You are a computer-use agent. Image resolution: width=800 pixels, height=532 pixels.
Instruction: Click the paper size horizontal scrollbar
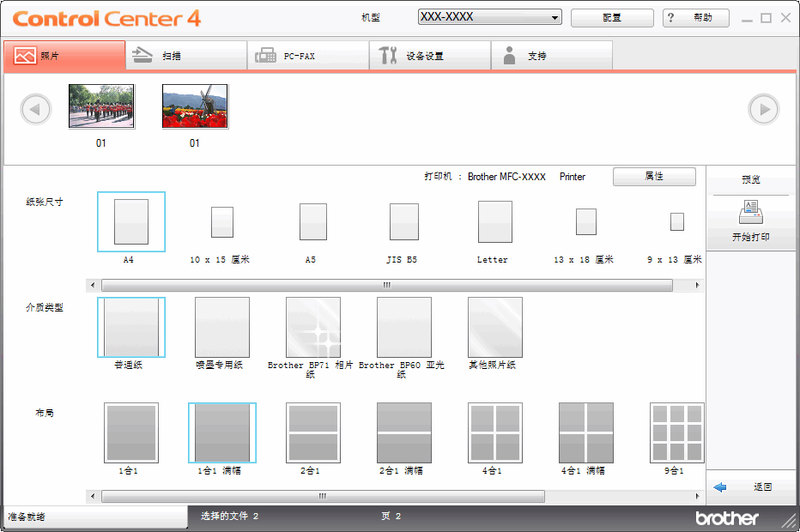386,285
